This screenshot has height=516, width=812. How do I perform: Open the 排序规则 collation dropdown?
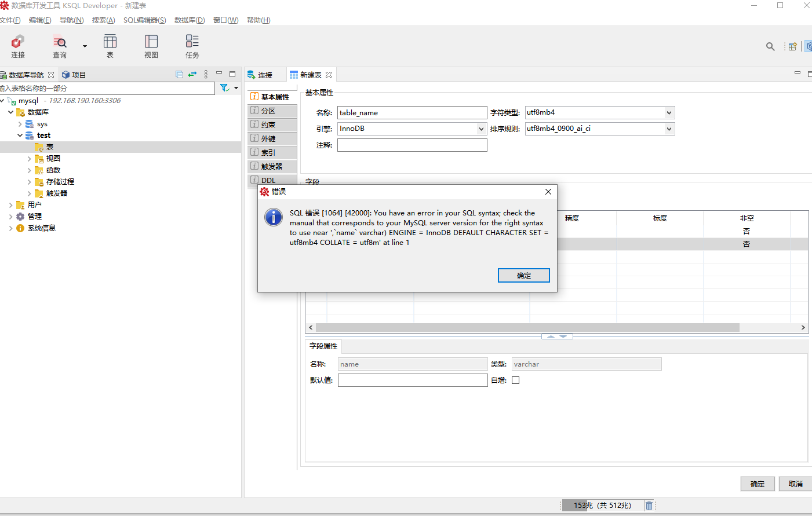tap(669, 129)
